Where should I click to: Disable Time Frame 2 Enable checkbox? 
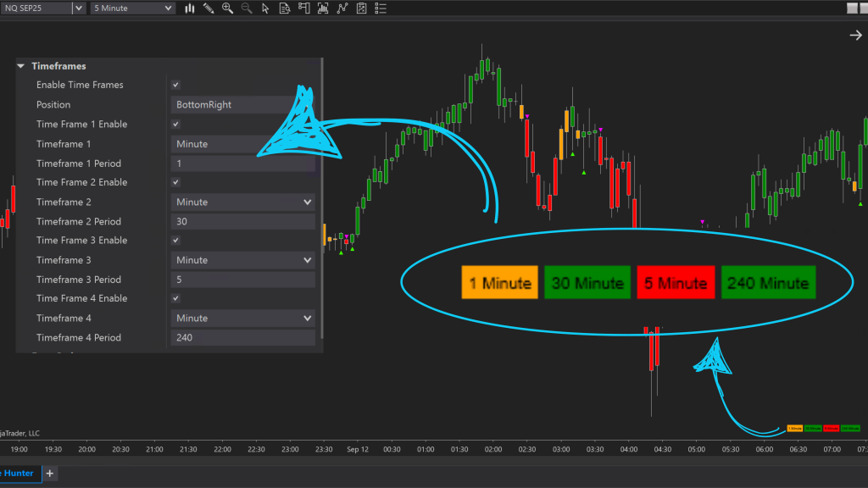click(175, 182)
